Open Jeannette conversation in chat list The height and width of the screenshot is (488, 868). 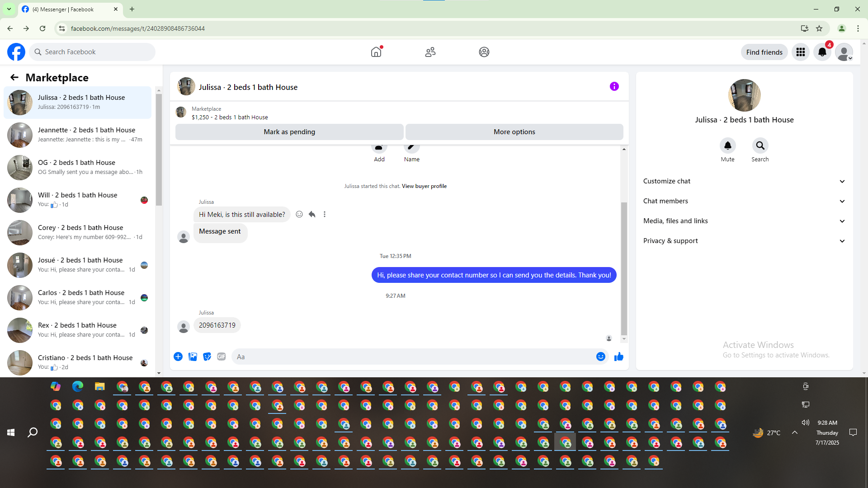[78, 135]
